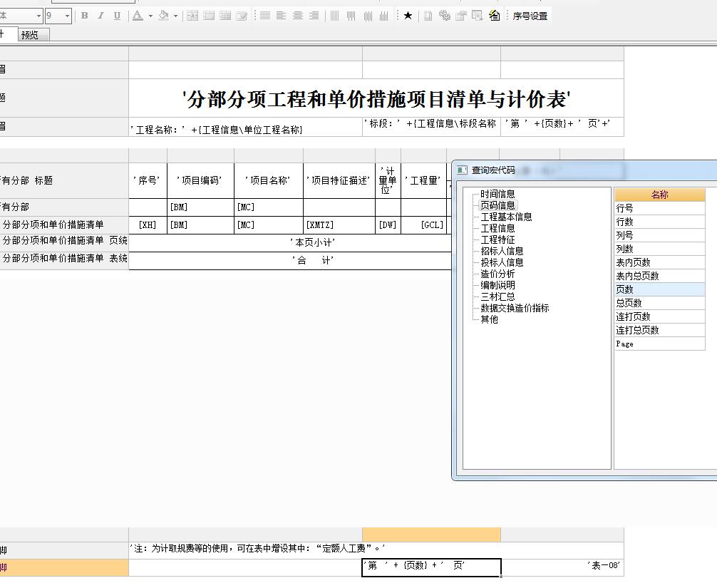Select Page in the name list
Screen dimensions: 717x588
(x=659, y=344)
